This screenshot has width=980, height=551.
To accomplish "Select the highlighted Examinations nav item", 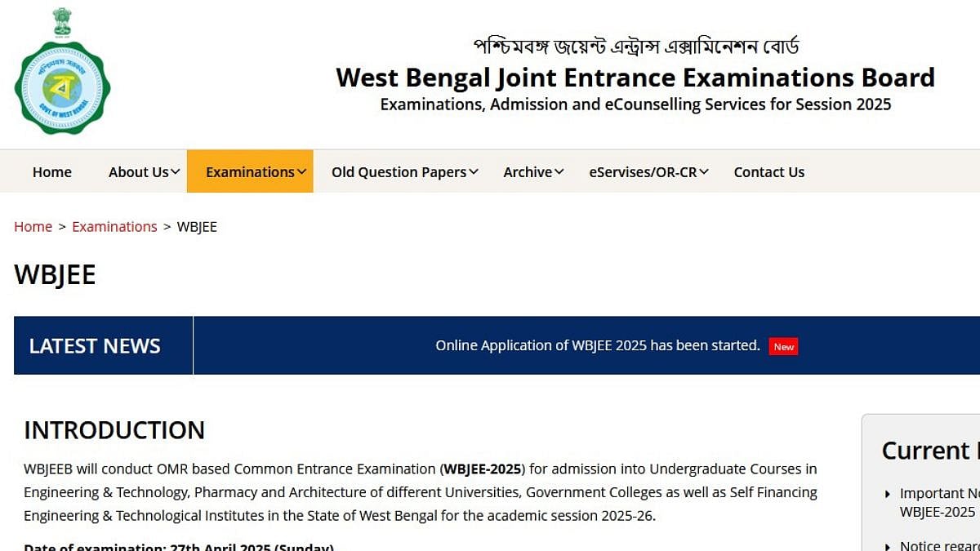I will pyautogui.click(x=250, y=171).
